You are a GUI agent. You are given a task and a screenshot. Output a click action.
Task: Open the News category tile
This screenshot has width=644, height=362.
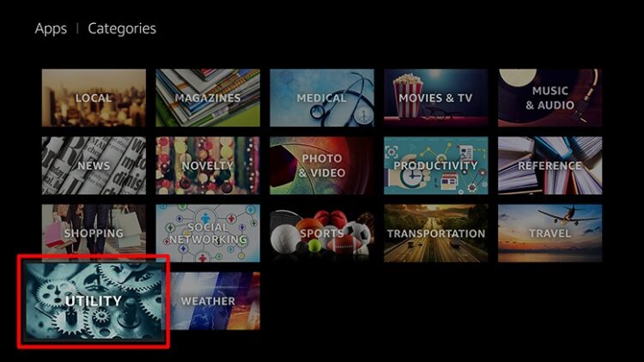[x=94, y=166]
